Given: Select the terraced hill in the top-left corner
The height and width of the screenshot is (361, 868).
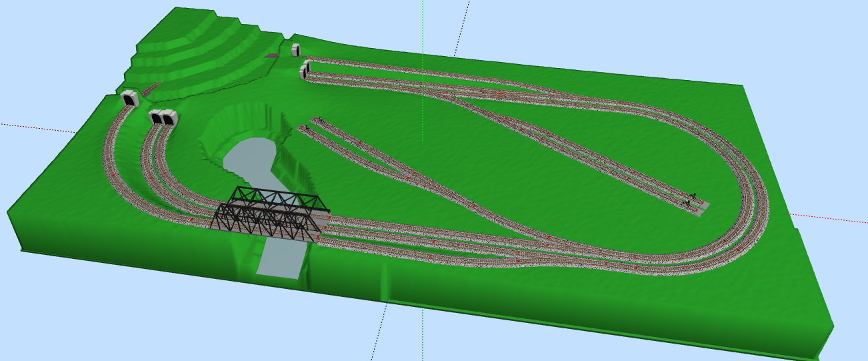Looking at the screenshot, I should 193,50.
